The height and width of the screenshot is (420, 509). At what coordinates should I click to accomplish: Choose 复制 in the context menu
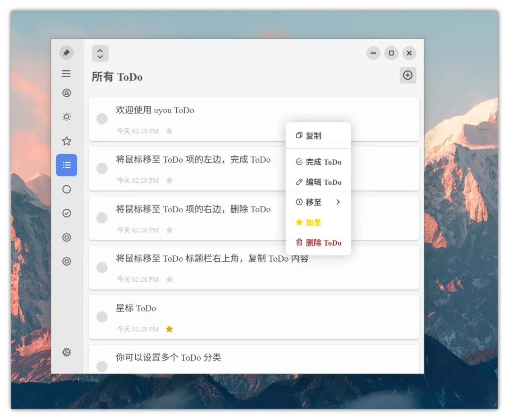[x=318, y=136]
